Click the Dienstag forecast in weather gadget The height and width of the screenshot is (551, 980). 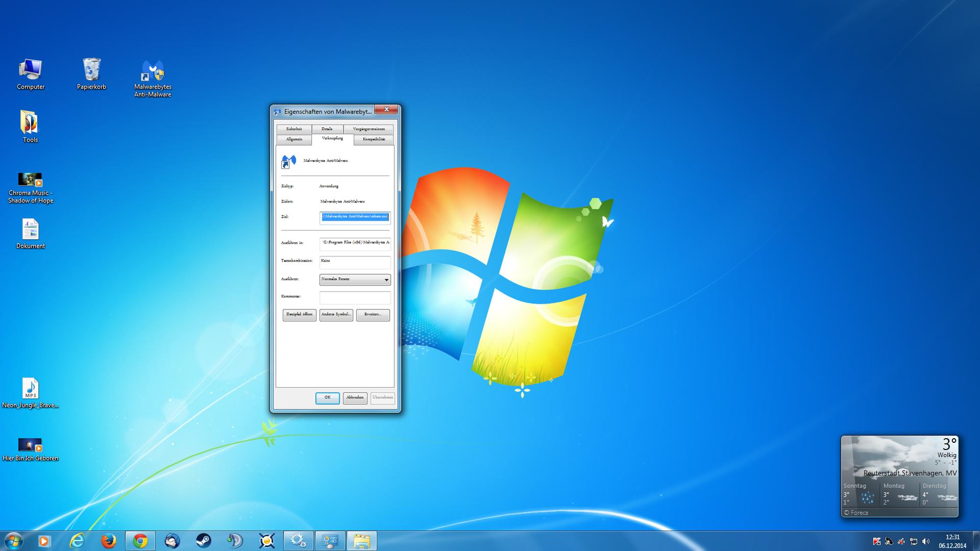coord(940,494)
